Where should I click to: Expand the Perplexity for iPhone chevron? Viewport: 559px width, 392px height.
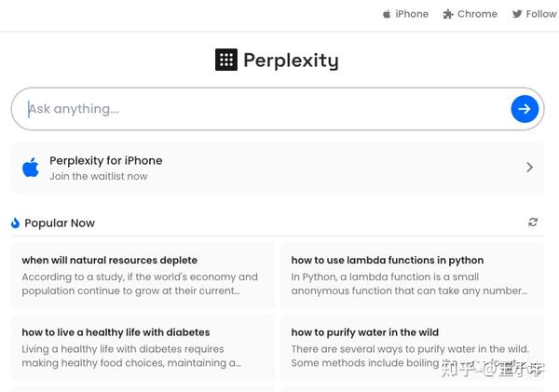click(x=529, y=167)
